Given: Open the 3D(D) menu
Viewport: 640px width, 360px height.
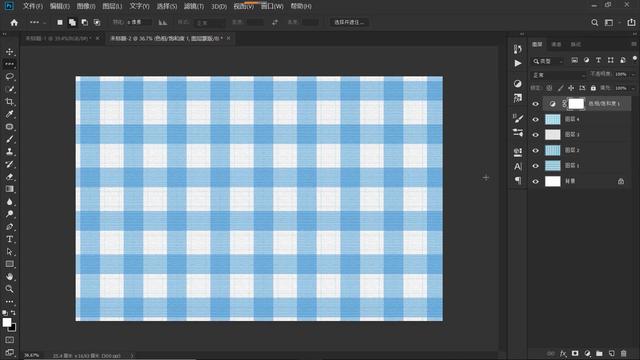Looking at the screenshot, I should [219, 6].
